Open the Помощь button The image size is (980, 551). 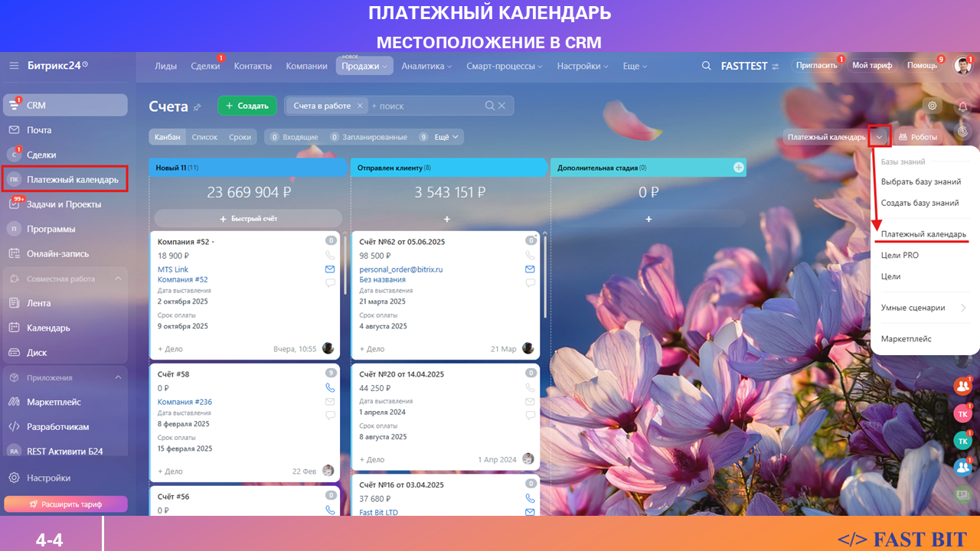point(923,66)
